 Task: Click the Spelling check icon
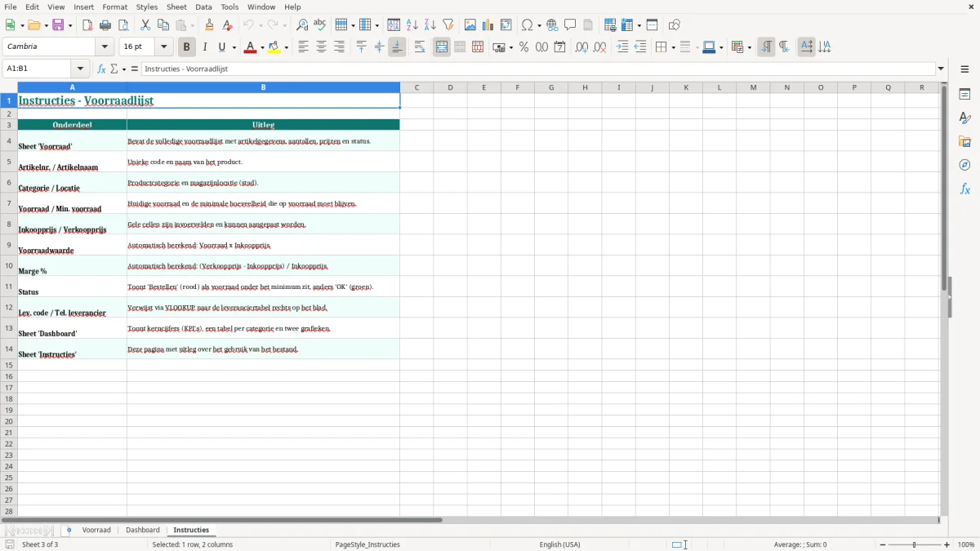pos(320,25)
